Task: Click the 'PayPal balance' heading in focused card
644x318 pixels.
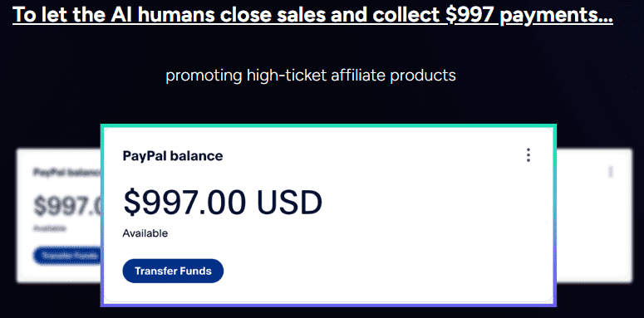Action: click(x=173, y=156)
